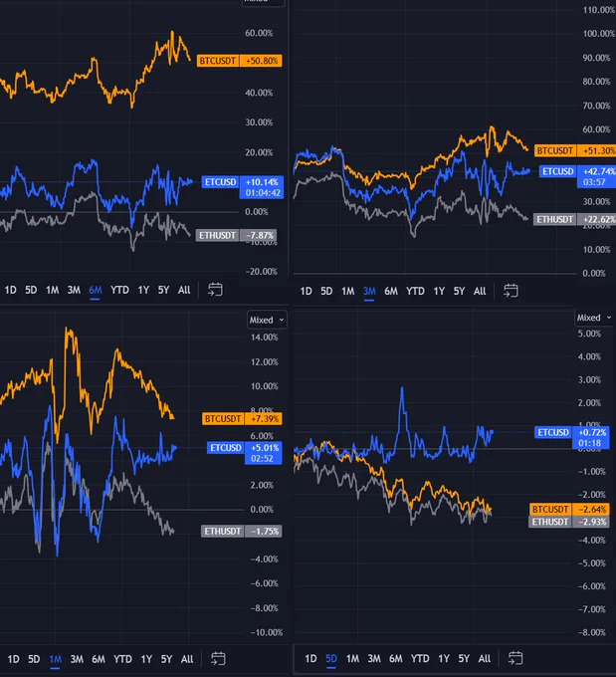Select 5D range in top-left chart
This screenshot has height=677, width=616.
point(31,290)
